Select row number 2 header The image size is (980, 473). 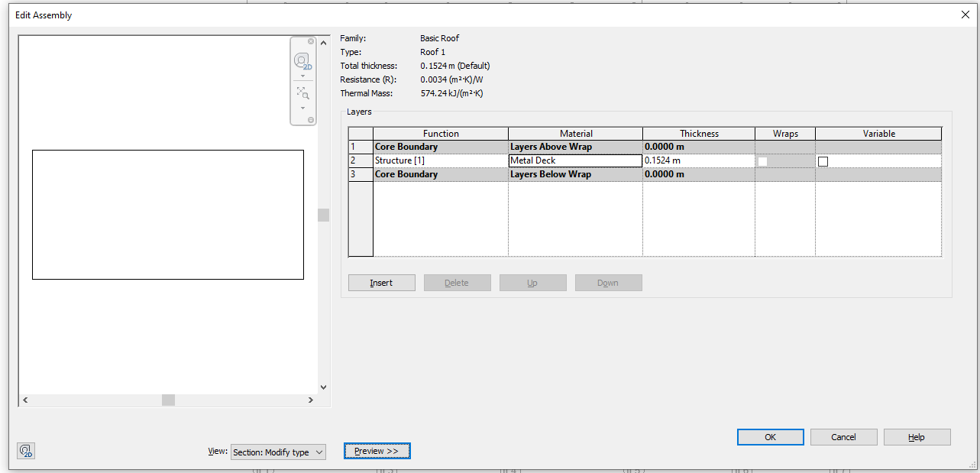(x=361, y=160)
